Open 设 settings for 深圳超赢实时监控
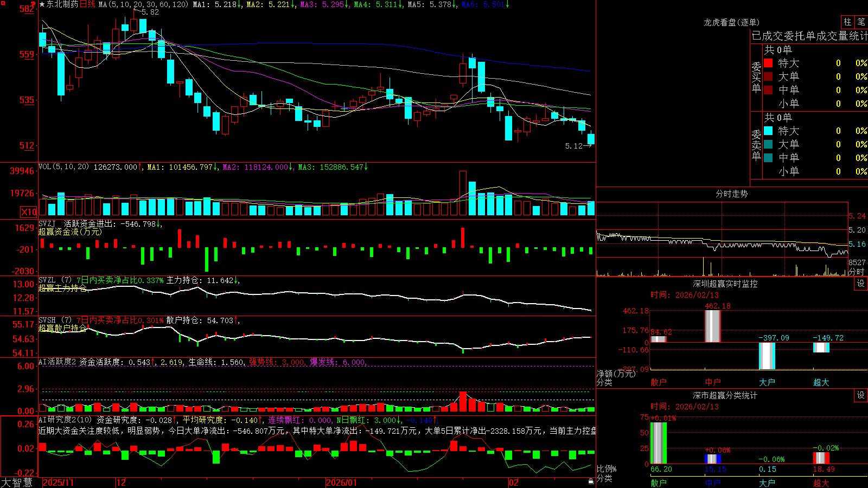The height and width of the screenshot is (488, 868). click(861, 284)
